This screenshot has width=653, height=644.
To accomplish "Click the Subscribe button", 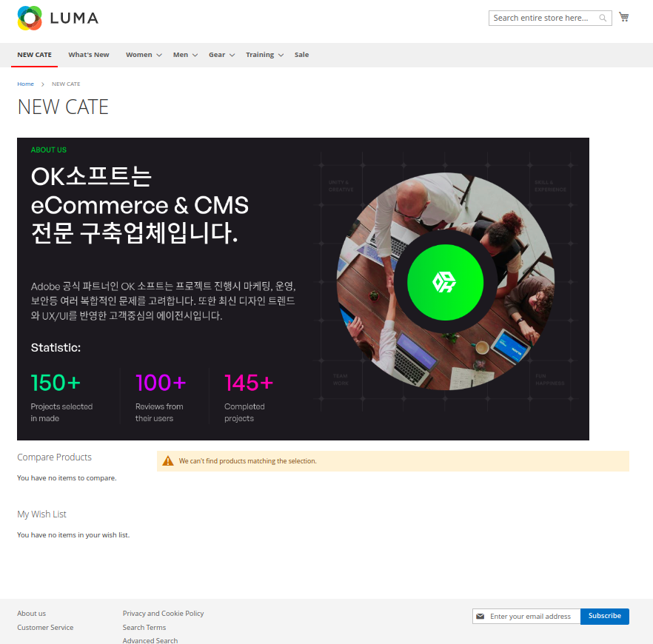I will pyautogui.click(x=604, y=616).
